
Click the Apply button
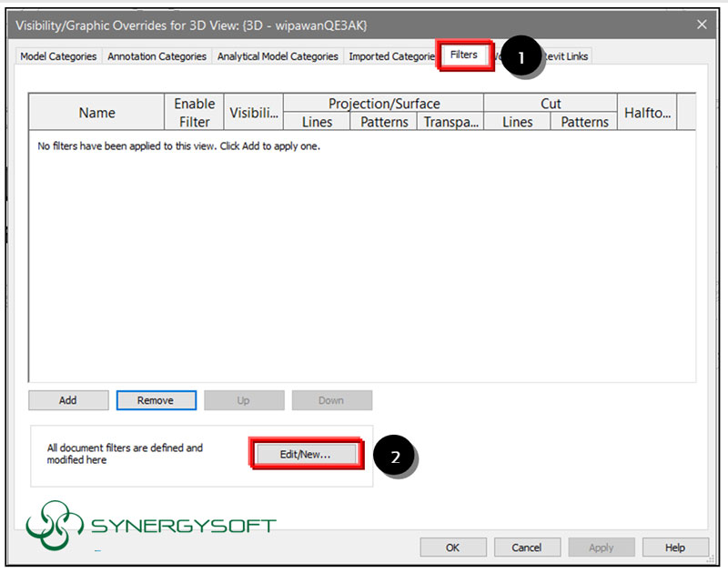602,548
